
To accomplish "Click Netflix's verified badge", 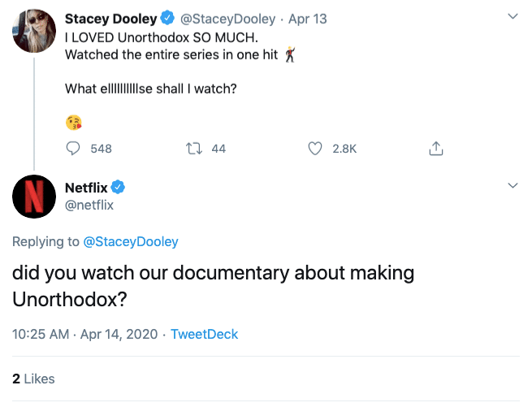I will point(119,188).
